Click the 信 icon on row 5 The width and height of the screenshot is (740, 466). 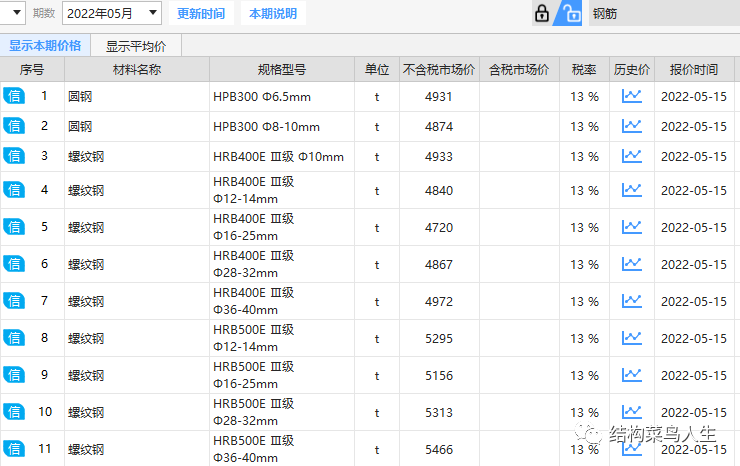point(14,227)
